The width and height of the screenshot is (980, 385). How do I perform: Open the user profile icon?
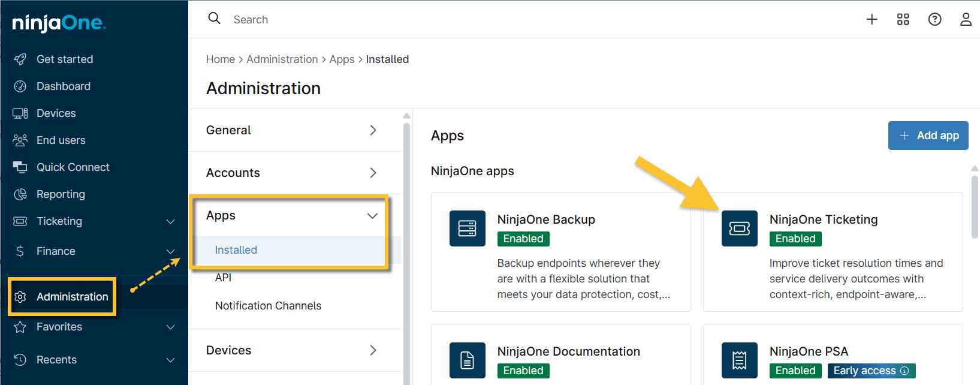click(x=966, y=19)
